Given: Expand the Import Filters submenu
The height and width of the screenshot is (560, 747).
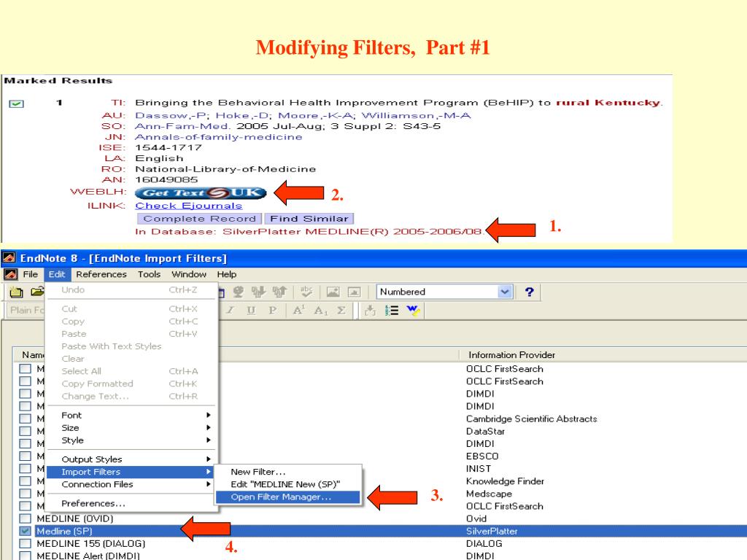Looking at the screenshot, I should point(130,472).
